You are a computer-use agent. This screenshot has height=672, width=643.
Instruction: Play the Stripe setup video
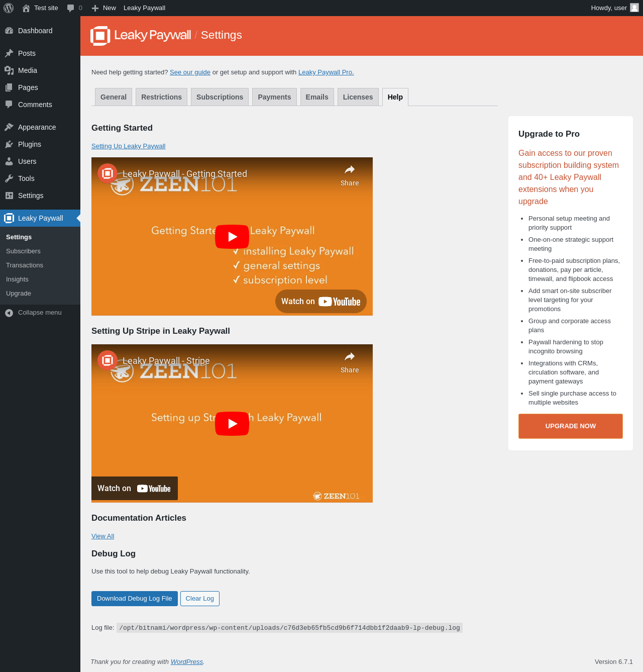pos(232,424)
